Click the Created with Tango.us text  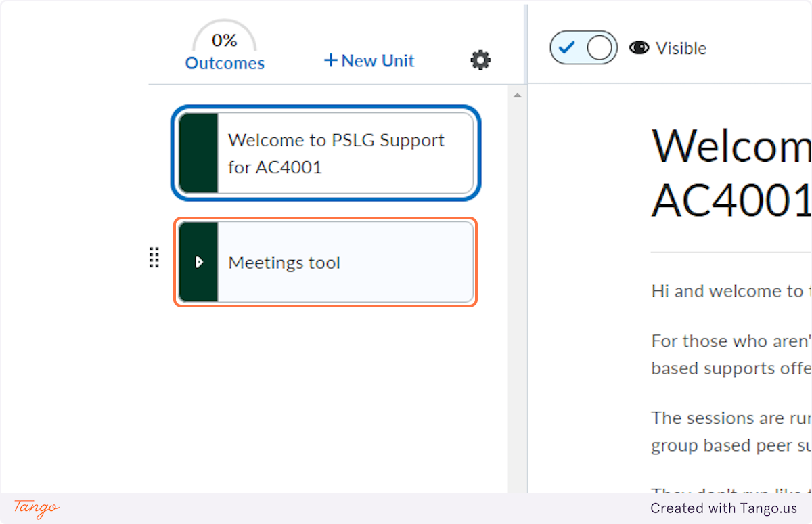(x=724, y=508)
